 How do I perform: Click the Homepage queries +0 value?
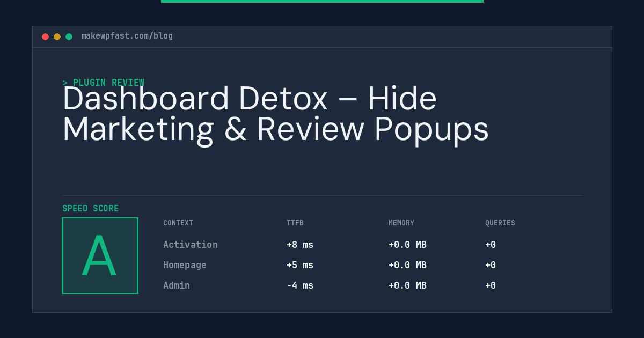491,265
